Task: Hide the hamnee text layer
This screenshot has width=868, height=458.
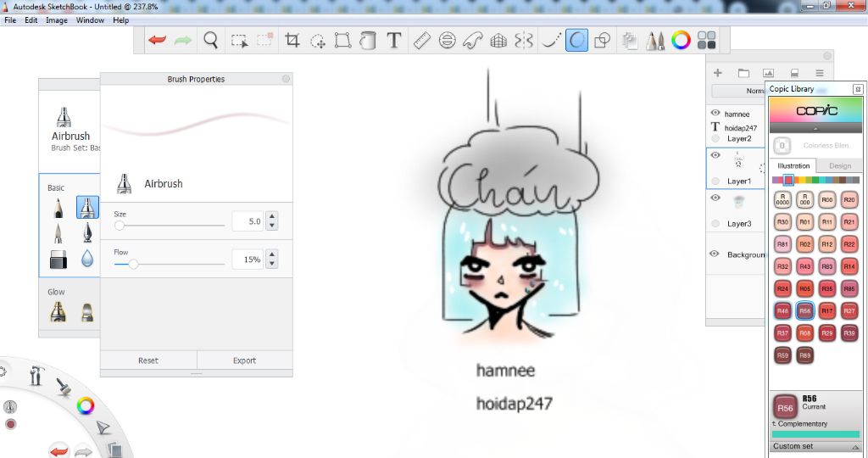Action: [715, 113]
